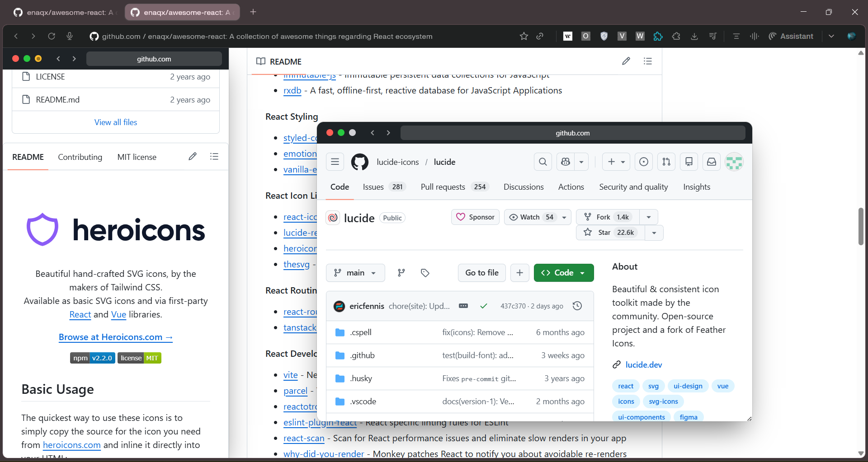868x462 pixels.
Task: Select the Contributing tab in the heroicons window
Action: [80, 157]
